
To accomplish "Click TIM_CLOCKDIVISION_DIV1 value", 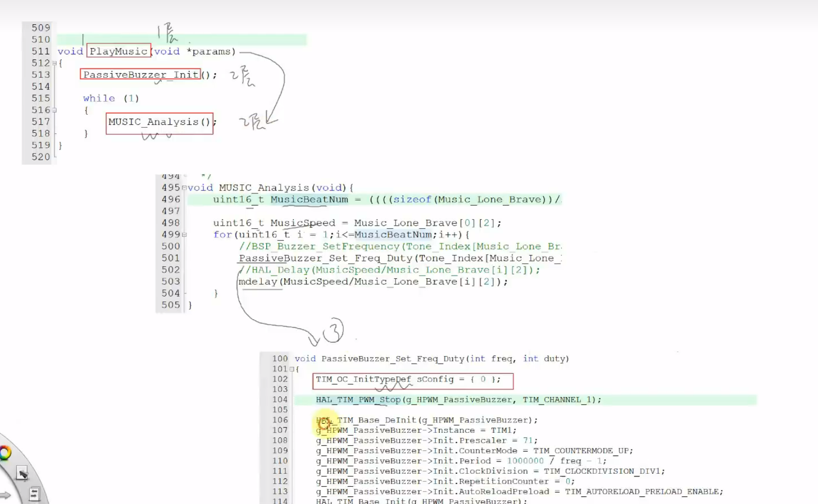I will [x=602, y=471].
